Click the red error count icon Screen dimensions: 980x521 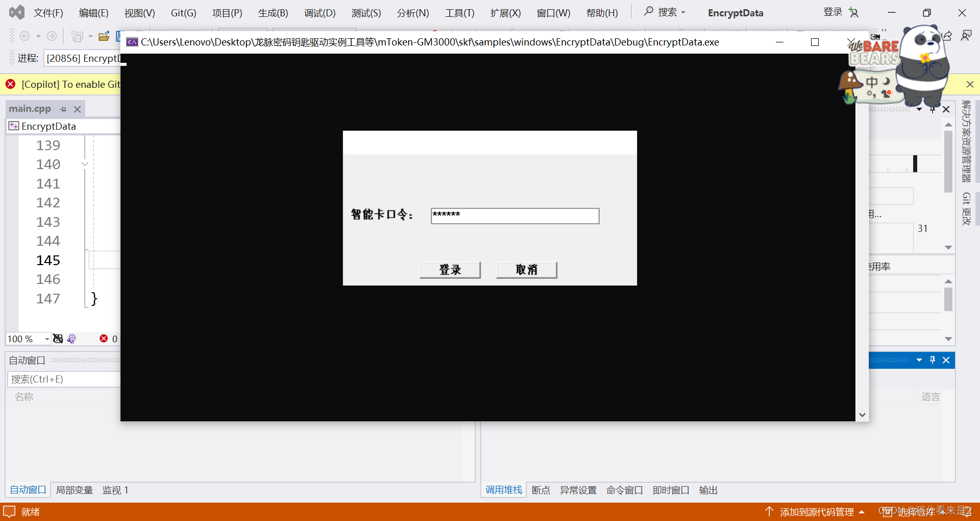[104, 339]
